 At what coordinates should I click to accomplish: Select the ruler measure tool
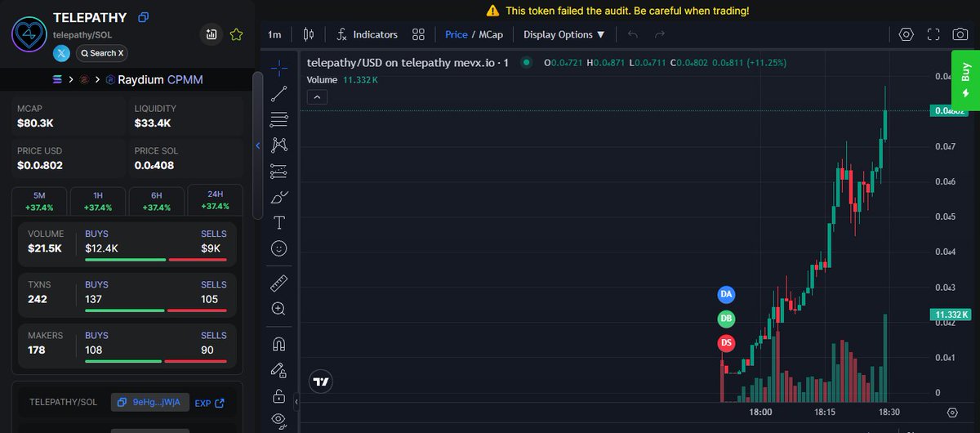coord(278,283)
